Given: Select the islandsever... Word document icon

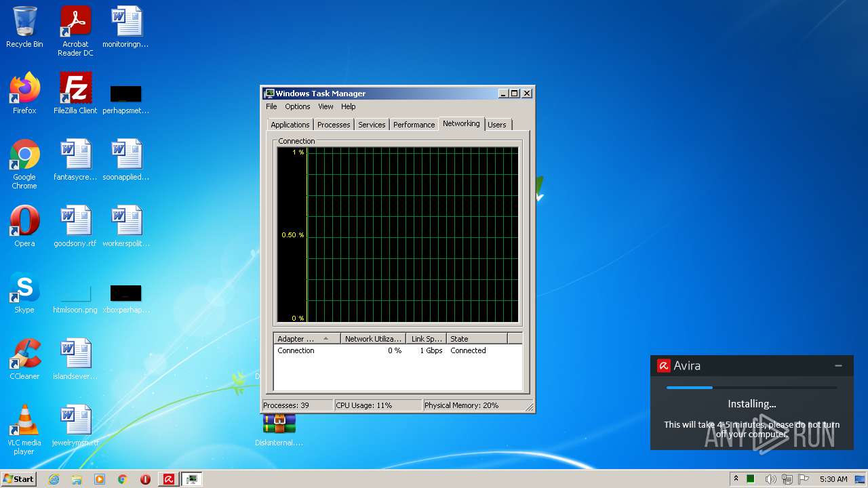Looking at the screenshot, I should coord(75,359).
